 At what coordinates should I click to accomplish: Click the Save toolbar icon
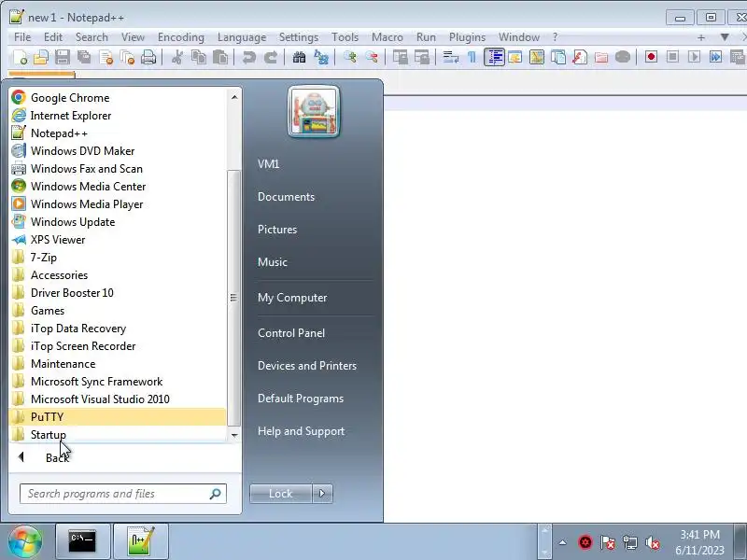[x=63, y=57]
